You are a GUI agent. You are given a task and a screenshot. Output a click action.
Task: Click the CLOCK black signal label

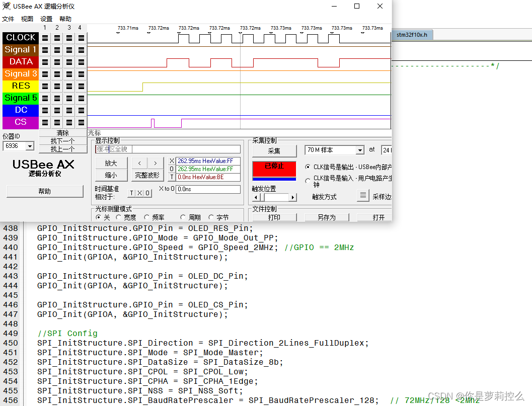point(21,38)
